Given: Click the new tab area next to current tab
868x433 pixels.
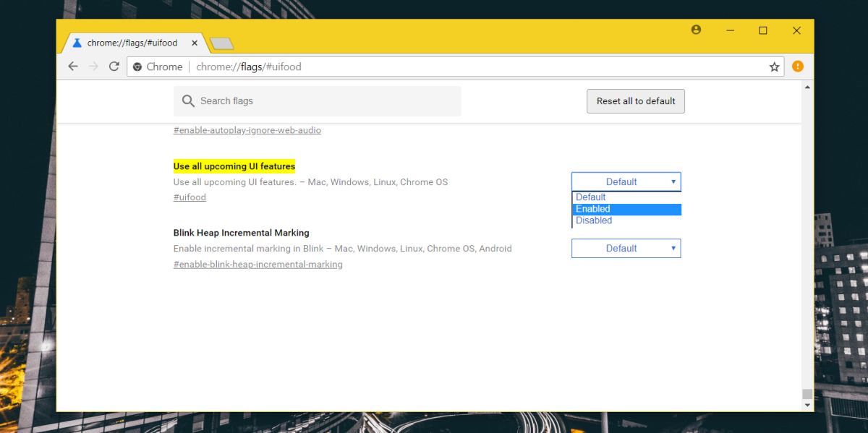Looking at the screenshot, I should (x=221, y=43).
